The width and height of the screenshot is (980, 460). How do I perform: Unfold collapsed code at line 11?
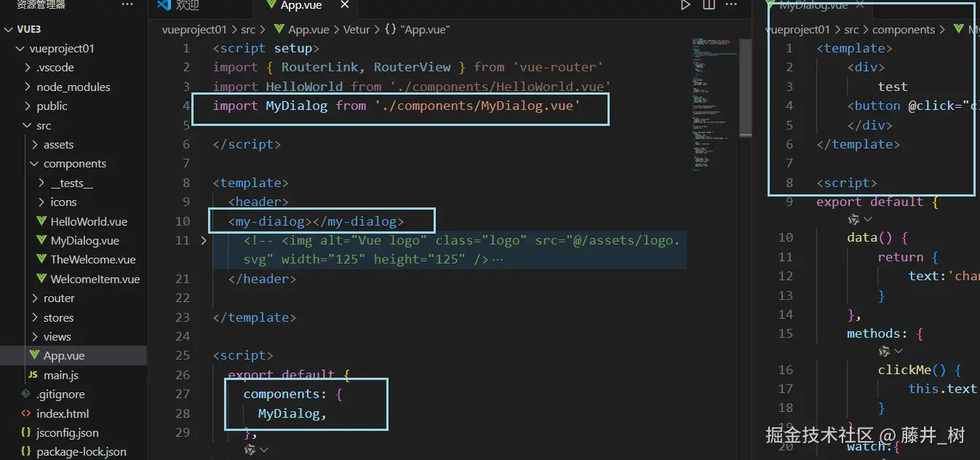pos(204,240)
